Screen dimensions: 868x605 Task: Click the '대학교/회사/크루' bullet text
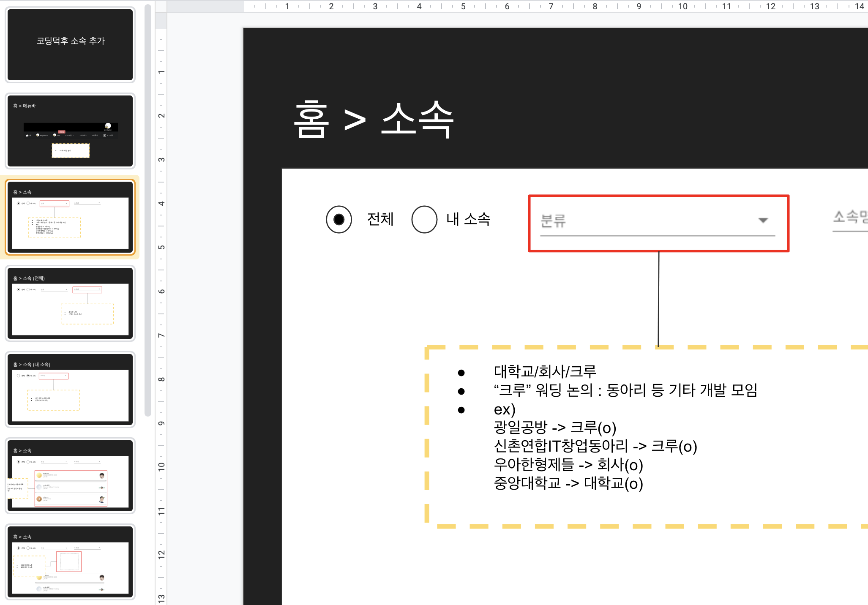click(545, 371)
